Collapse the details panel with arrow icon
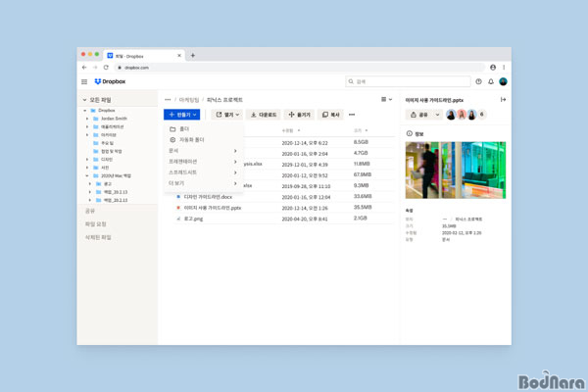The width and height of the screenshot is (588, 392). pos(504,99)
